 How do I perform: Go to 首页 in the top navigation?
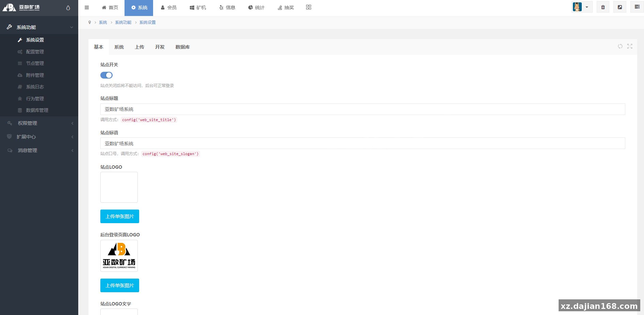tap(110, 7)
